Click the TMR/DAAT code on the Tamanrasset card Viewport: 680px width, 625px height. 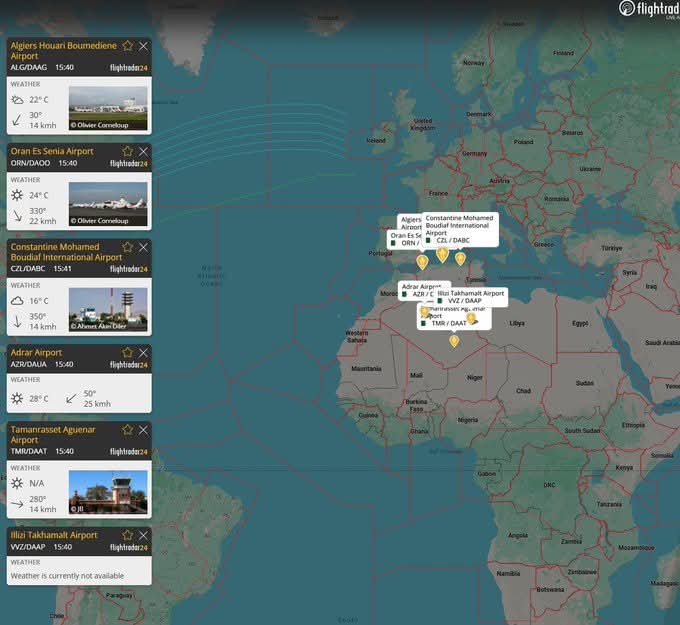click(x=29, y=451)
